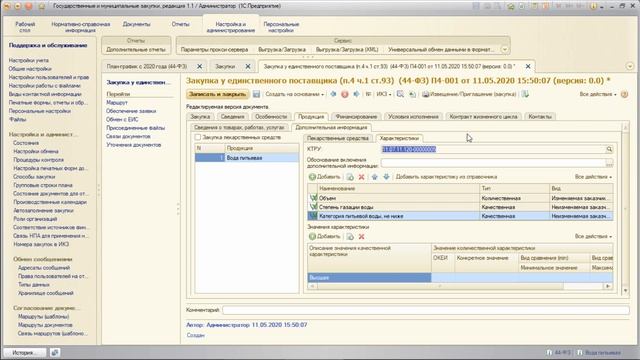Screen dimensions: 640x360
Task: Open help icon right of Все действия
Action: point(624,94)
